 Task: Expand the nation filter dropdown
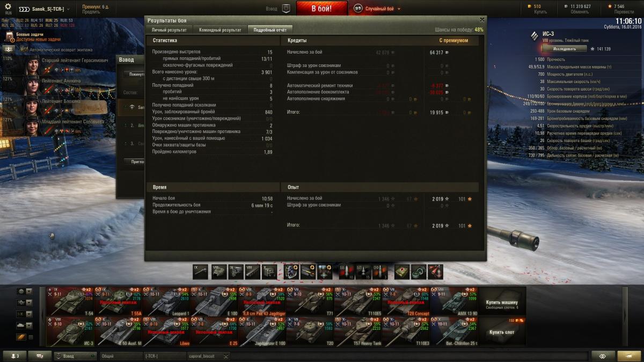pos(29,291)
